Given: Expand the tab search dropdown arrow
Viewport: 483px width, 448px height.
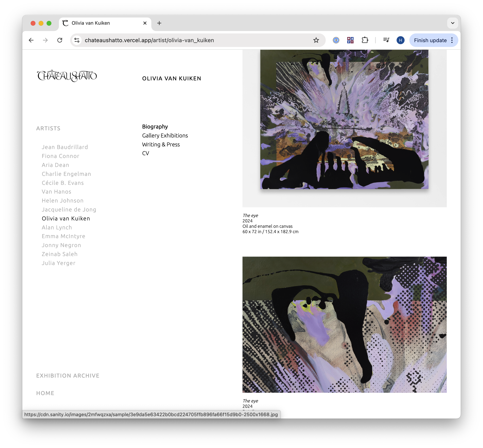Looking at the screenshot, I should point(452,23).
